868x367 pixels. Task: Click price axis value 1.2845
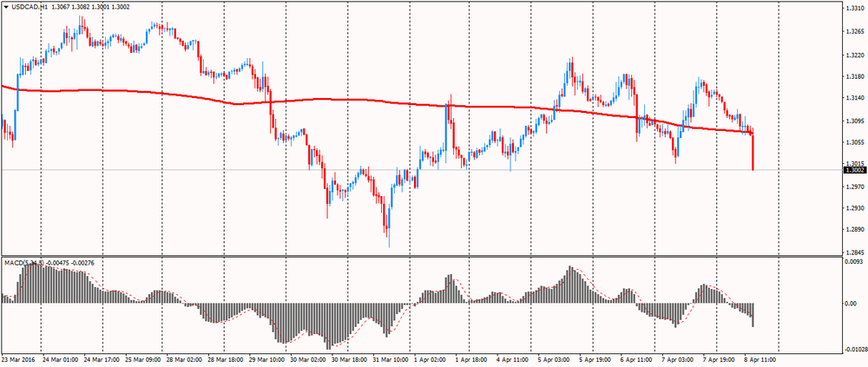pyautogui.click(x=855, y=252)
